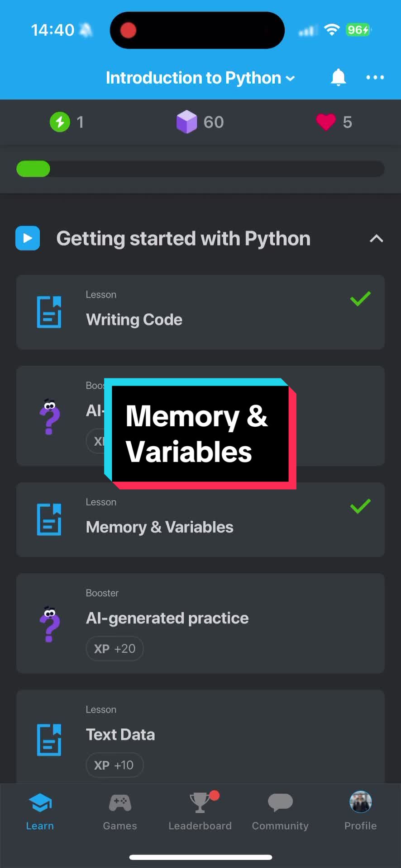401x868 pixels.
Task: Collapse the Getting started with Python section
Action: pyautogui.click(x=377, y=239)
